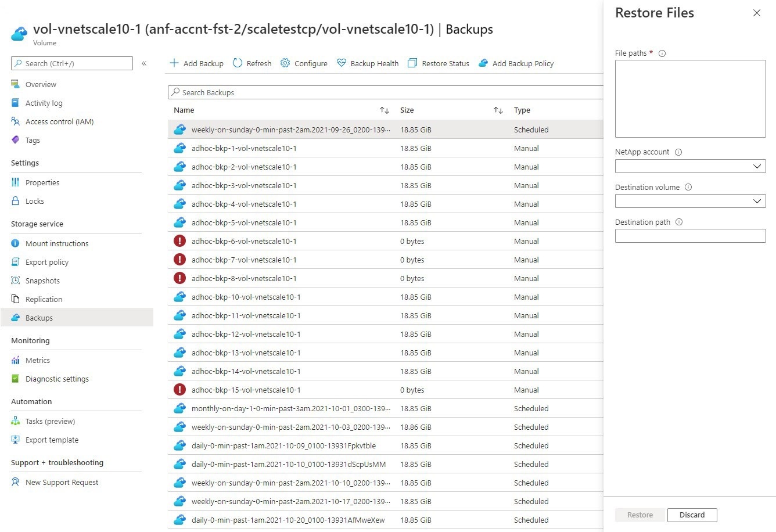776x532 pixels.
Task: Sort backups by the Name column
Action: coord(184,110)
